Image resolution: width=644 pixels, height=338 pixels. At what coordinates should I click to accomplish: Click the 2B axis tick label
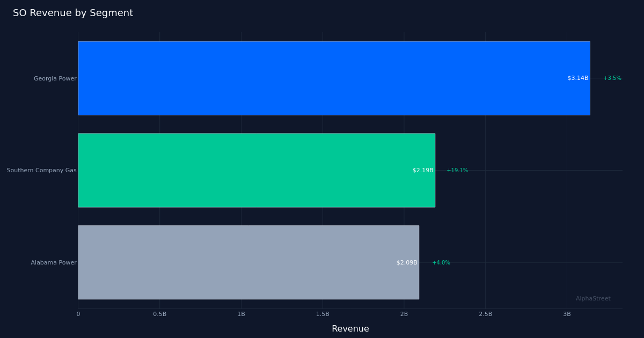click(403, 314)
